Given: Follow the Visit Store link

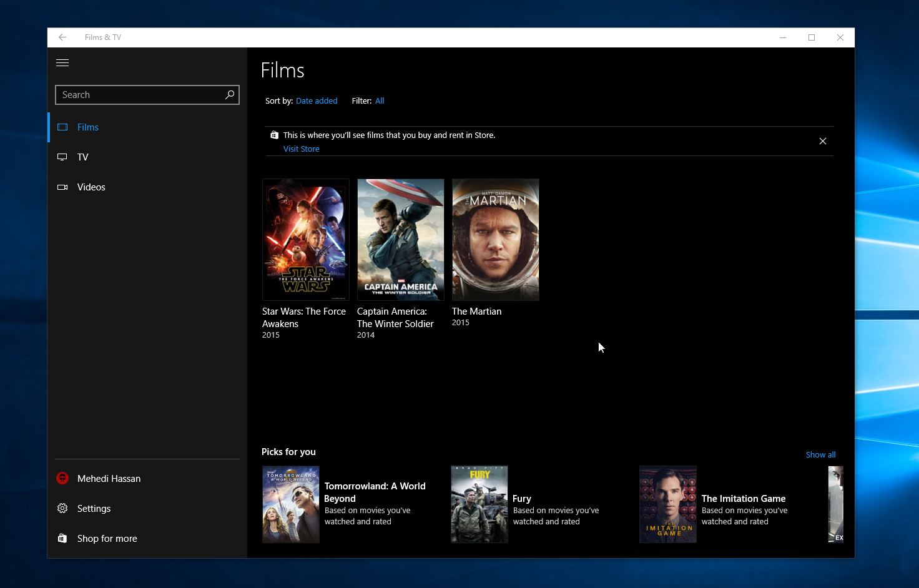Looking at the screenshot, I should [x=302, y=149].
